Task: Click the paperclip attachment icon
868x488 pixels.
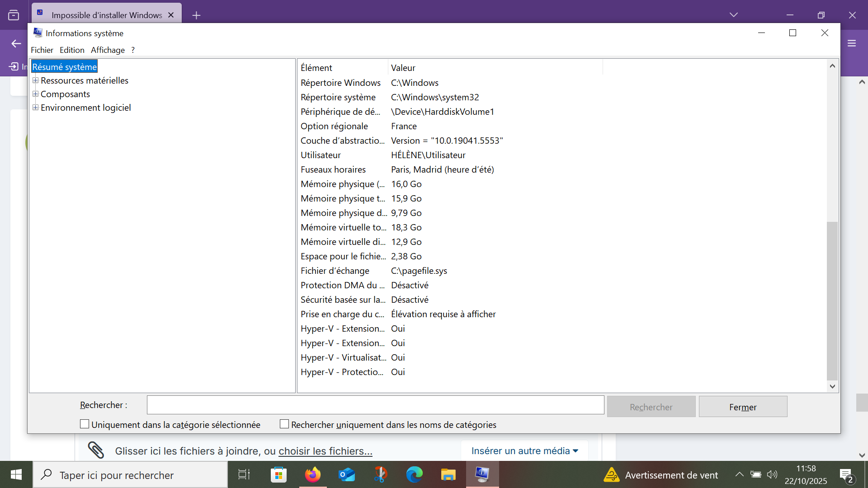Action: [x=96, y=450]
